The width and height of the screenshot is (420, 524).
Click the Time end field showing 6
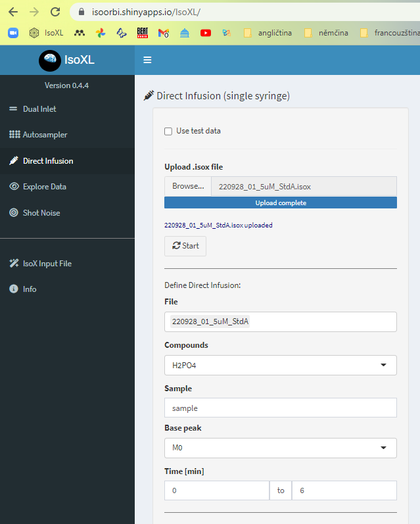344,490
